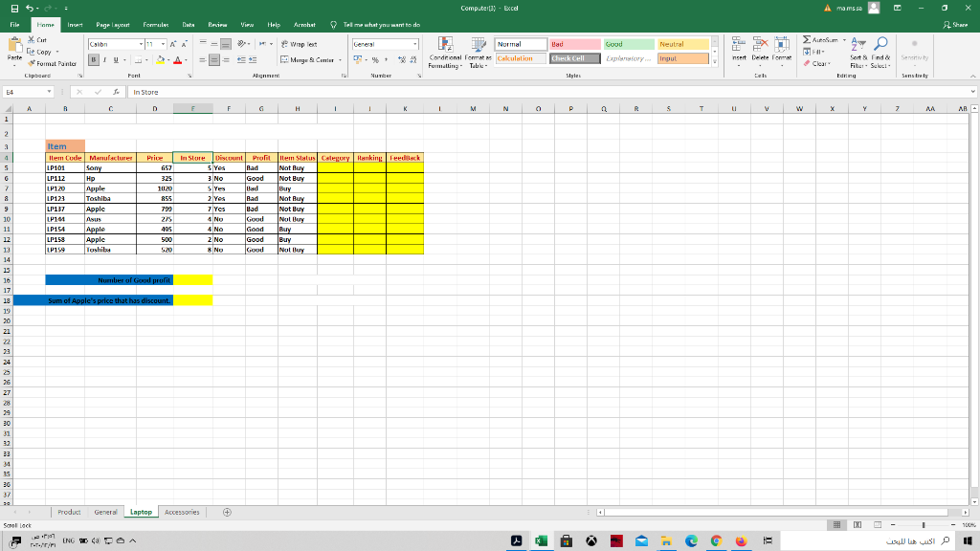Click the Excel icon on the taskbar

(x=541, y=540)
